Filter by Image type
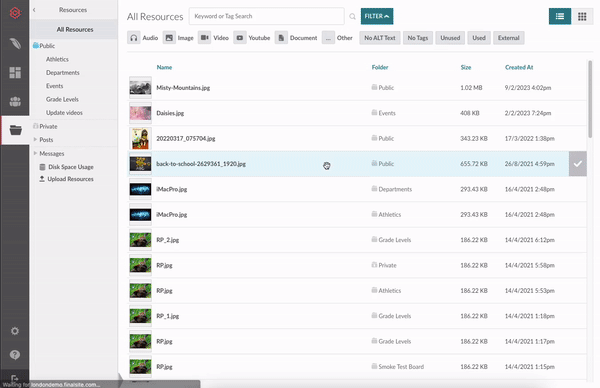The width and height of the screenshot is (600, 388). click(x=178, y=38)
